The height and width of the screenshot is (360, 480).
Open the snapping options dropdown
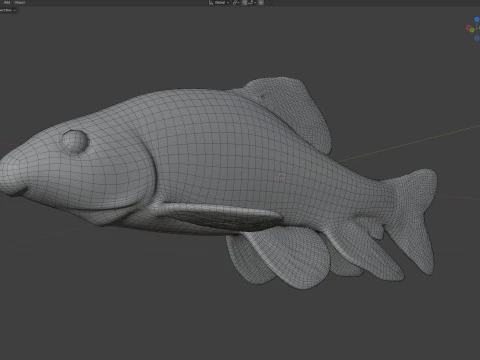252,3
